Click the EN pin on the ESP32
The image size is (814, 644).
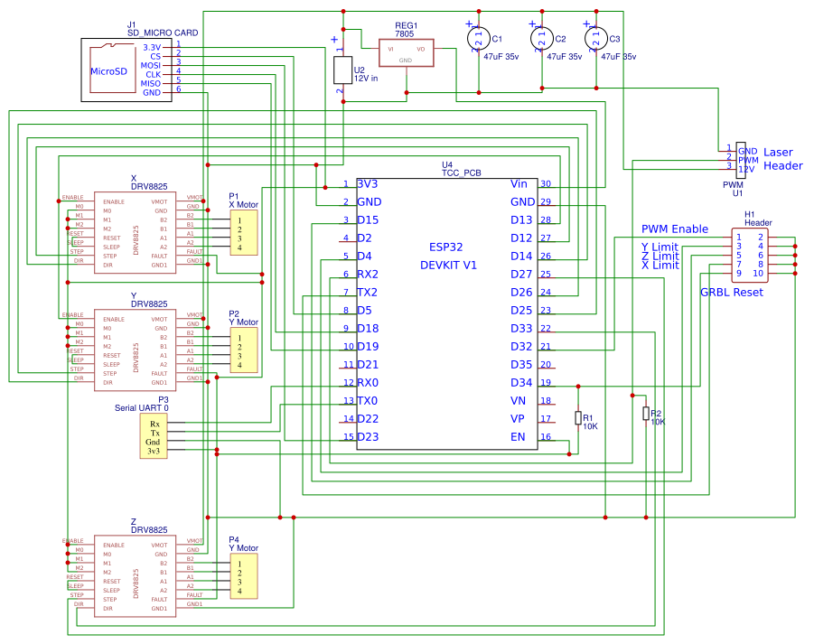[519, 436]
